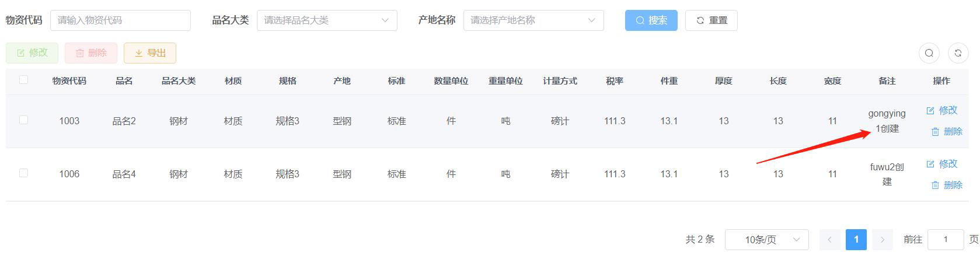Image resolution: width=980 pixels, height=270 pixels.
Task: Open the 品名大类 dropdown
Action: coord(327,20)
